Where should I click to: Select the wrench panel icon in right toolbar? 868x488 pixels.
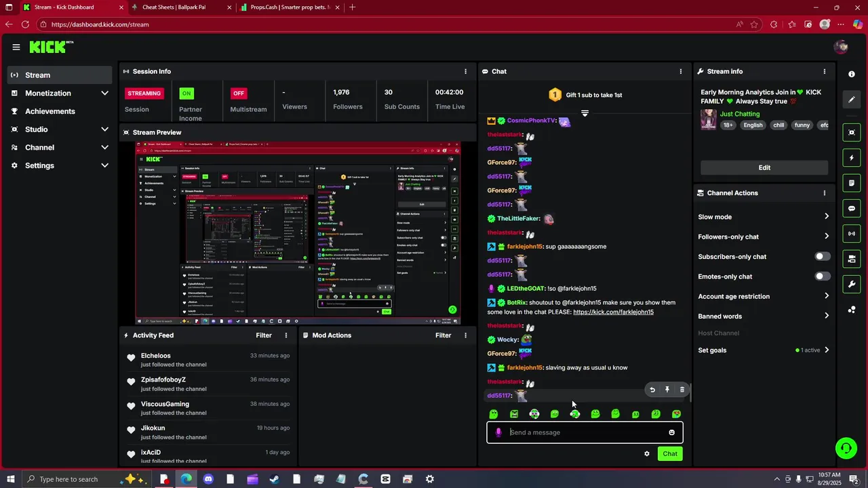(x=852, y=284)
